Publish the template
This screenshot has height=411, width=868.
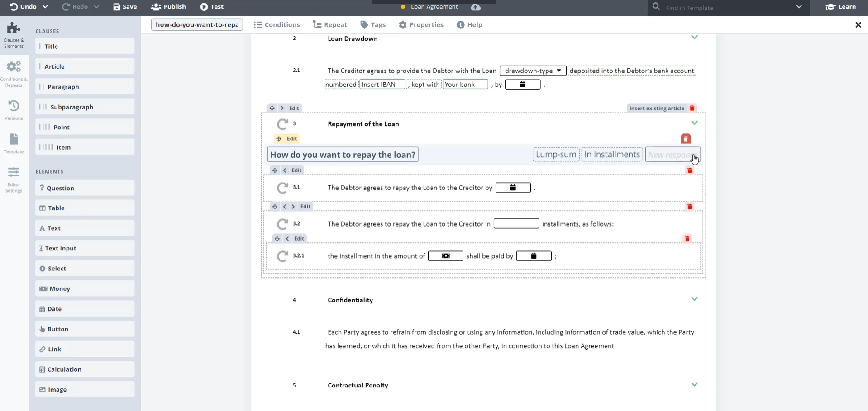click(x=168, y=7)
